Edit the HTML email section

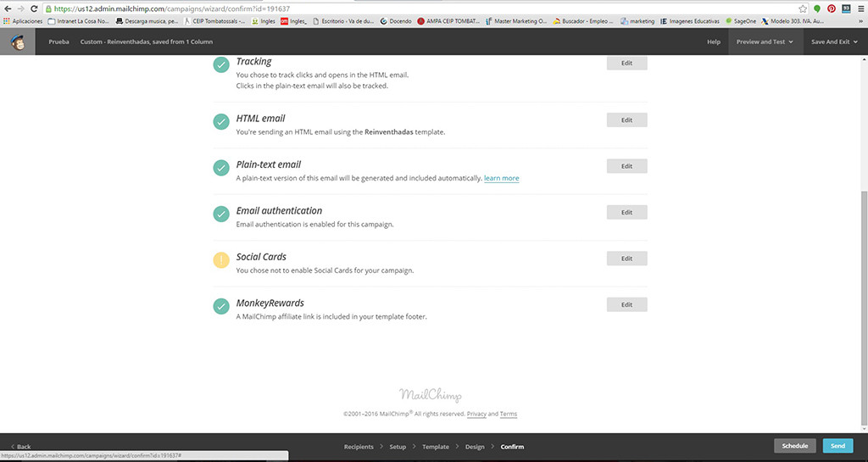(626, 120)
